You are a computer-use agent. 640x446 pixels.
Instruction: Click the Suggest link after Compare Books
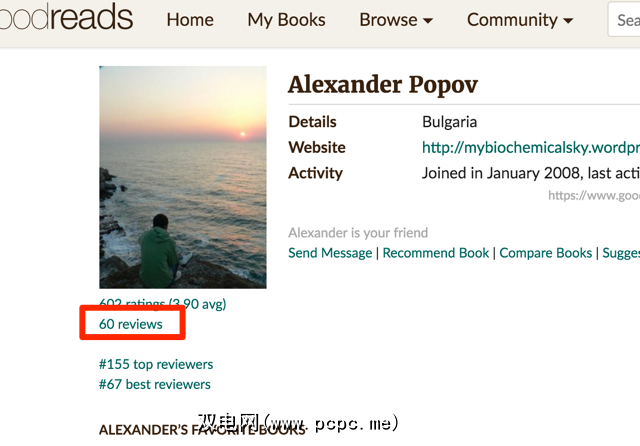click(x=621, y=253)
